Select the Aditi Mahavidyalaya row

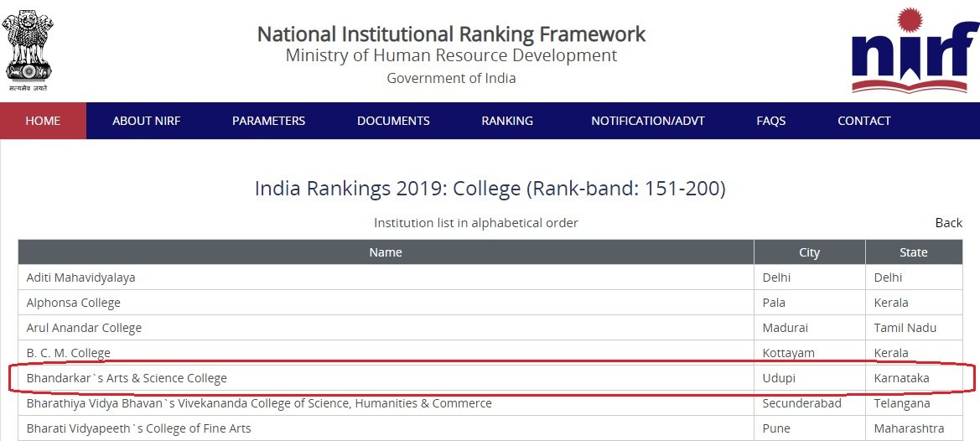490,278
